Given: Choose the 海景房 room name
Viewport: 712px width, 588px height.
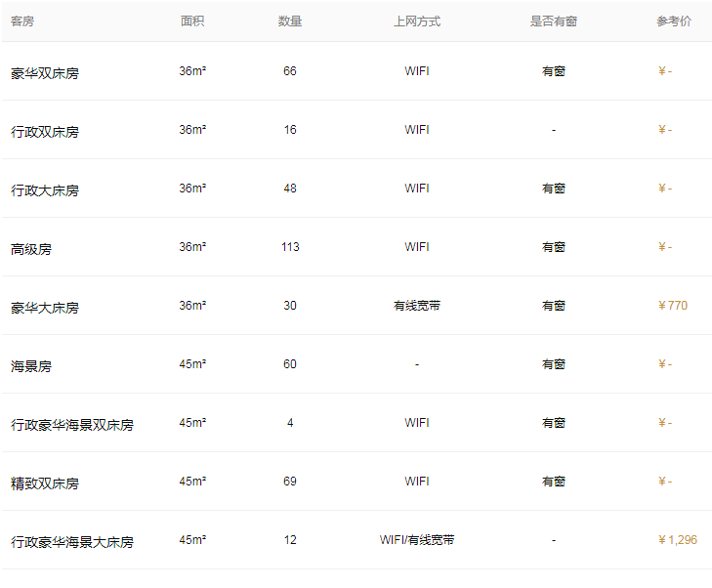Looking at the screenshot, I should [31, 365].
